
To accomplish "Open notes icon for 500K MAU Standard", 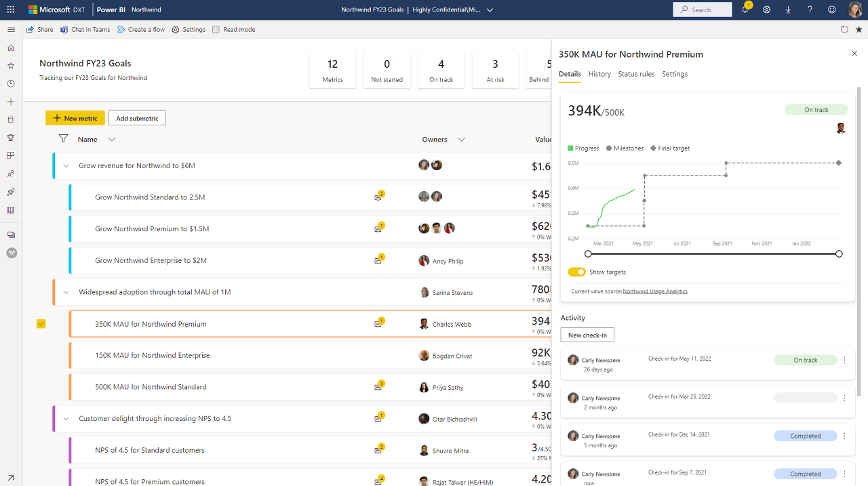I will (379, 386).
